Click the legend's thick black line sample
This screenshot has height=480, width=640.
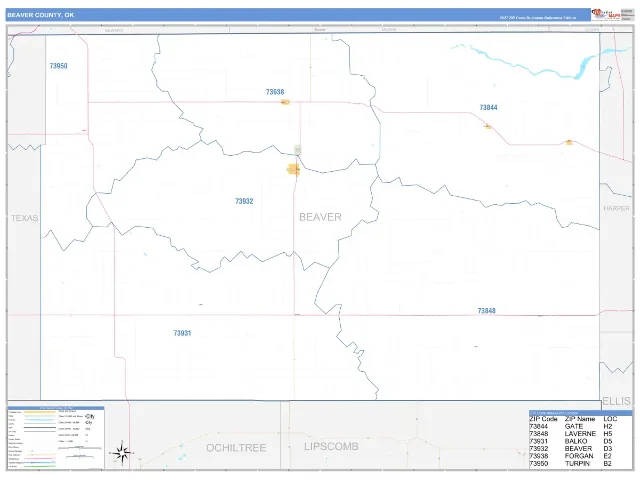point(40,427)
